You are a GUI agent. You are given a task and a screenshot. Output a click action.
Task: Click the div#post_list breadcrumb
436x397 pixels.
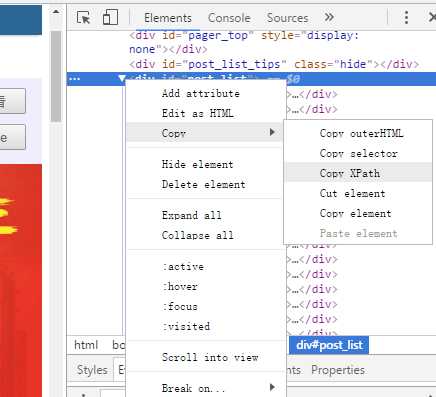[x=329, y=345]
